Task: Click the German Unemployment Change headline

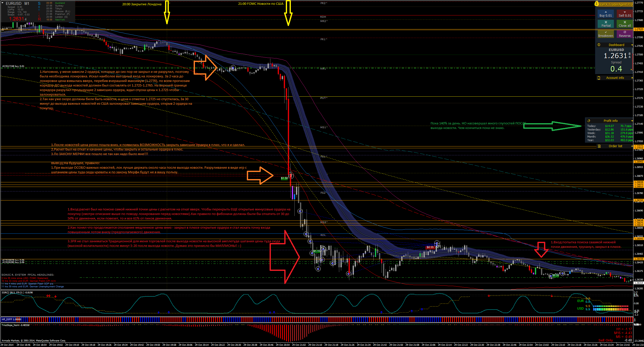Action: pyautogui.click(x=33, y=287)
